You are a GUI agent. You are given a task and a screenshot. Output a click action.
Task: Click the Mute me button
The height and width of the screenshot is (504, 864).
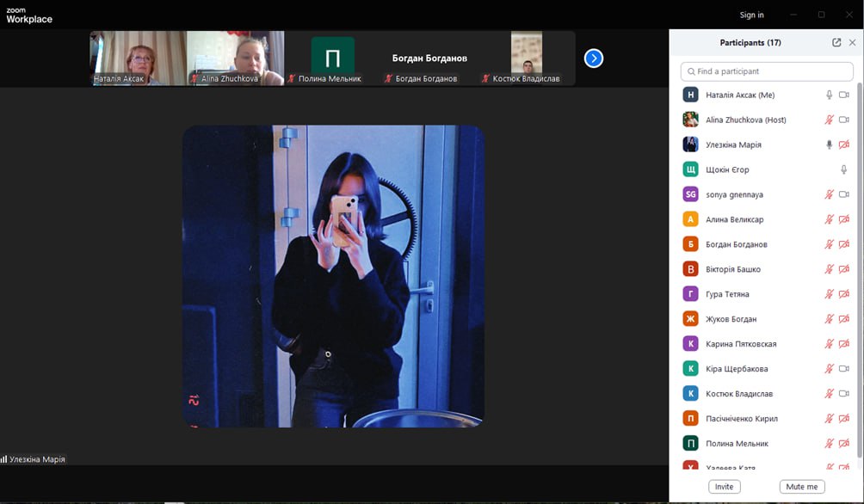[801, 487]
